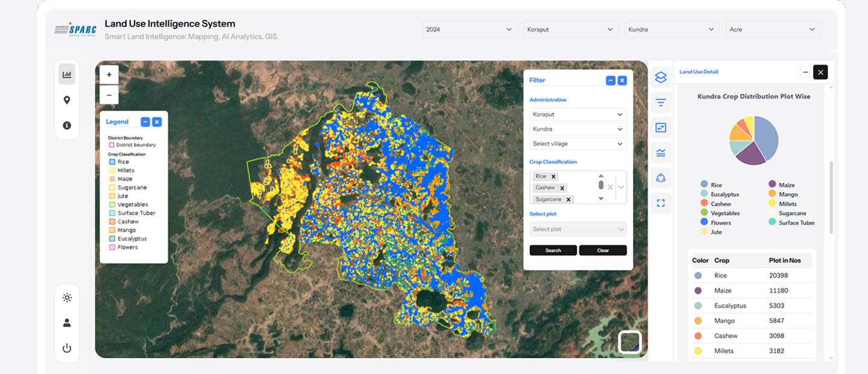The height and width of the screenshot is (374, 868).
Task: Minimize the Filter panel
Action: (611, 80)
